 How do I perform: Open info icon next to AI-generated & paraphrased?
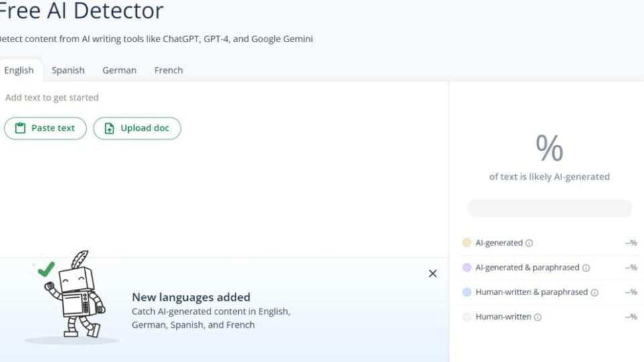coord(586,267)
